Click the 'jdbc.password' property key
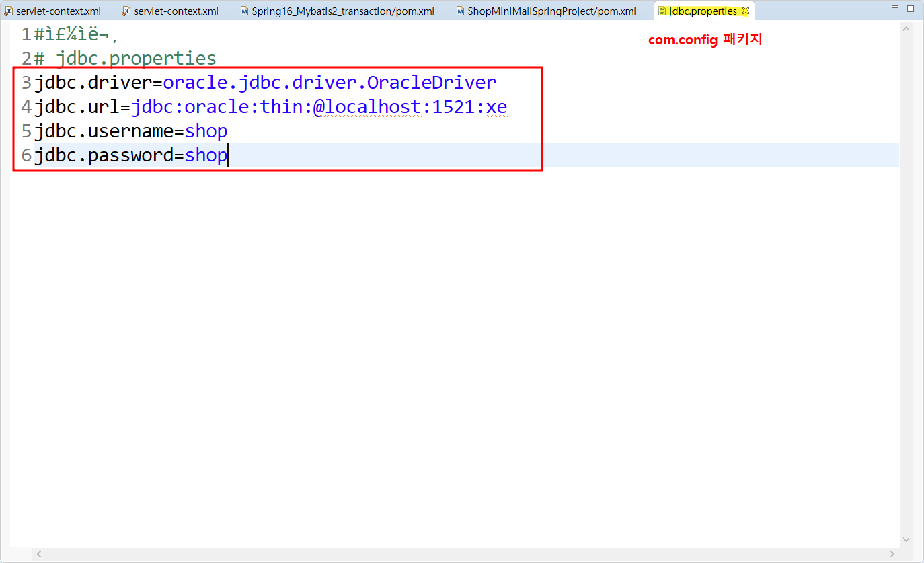Viewport: 924px width, 563px height. (104, 155)
